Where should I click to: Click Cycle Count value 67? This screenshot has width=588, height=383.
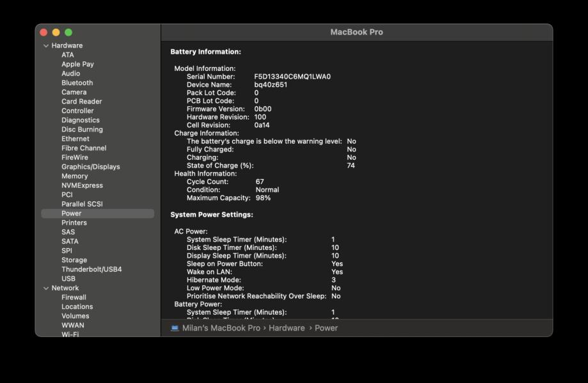click(260, 182)
